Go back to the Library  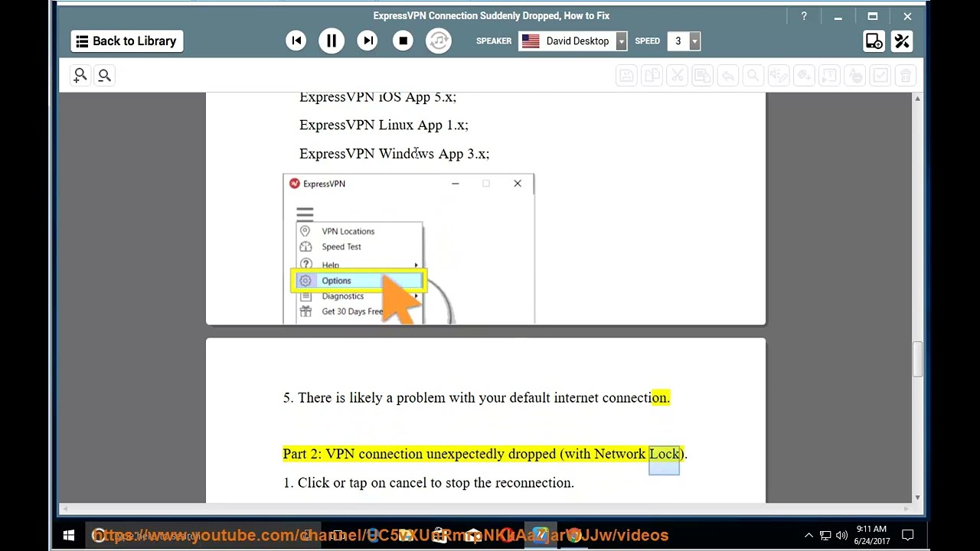pos(126,41)
